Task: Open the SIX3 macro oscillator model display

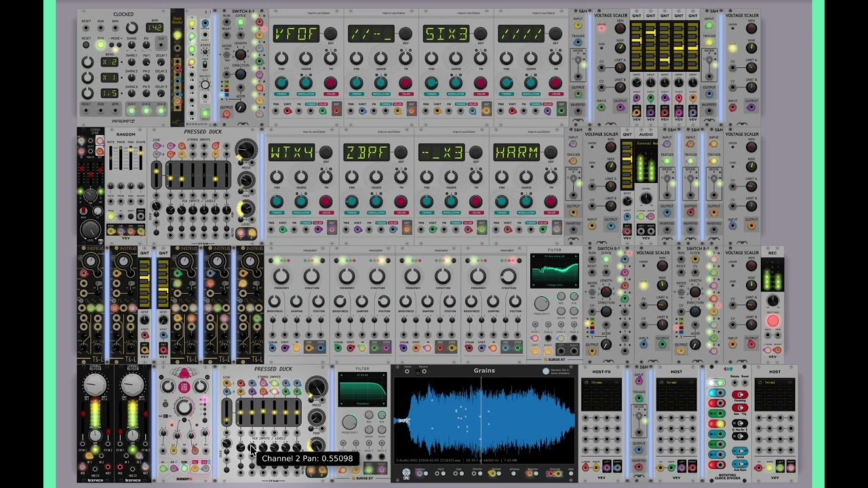Action: (x=446, y=34)
